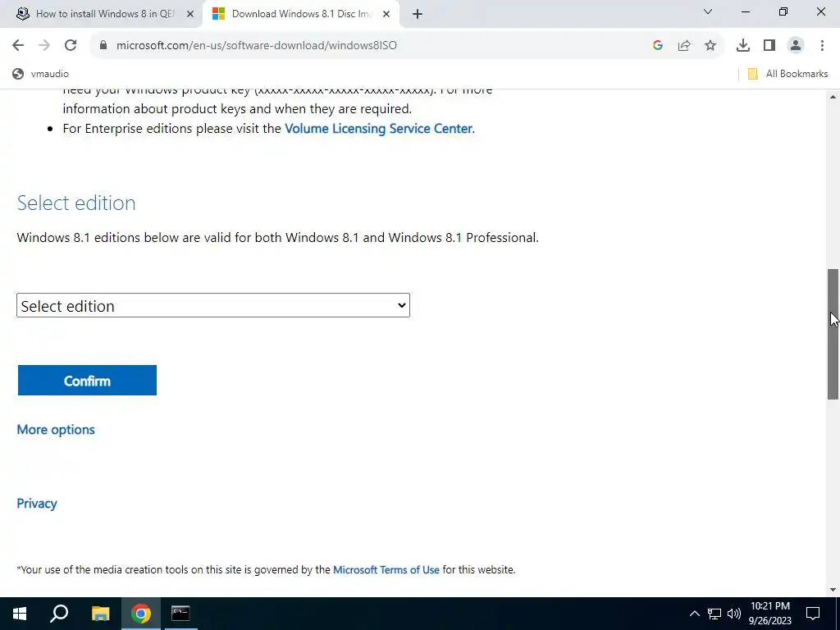The image size is (840, 630).
Task: Click the address bar URL field
Action: [x=370, y=46]
